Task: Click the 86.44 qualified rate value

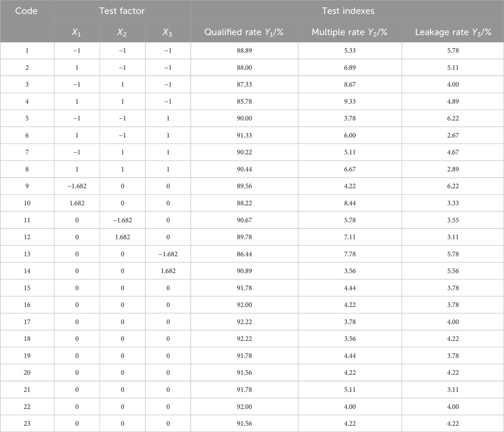Action: (x=244, y=254)
